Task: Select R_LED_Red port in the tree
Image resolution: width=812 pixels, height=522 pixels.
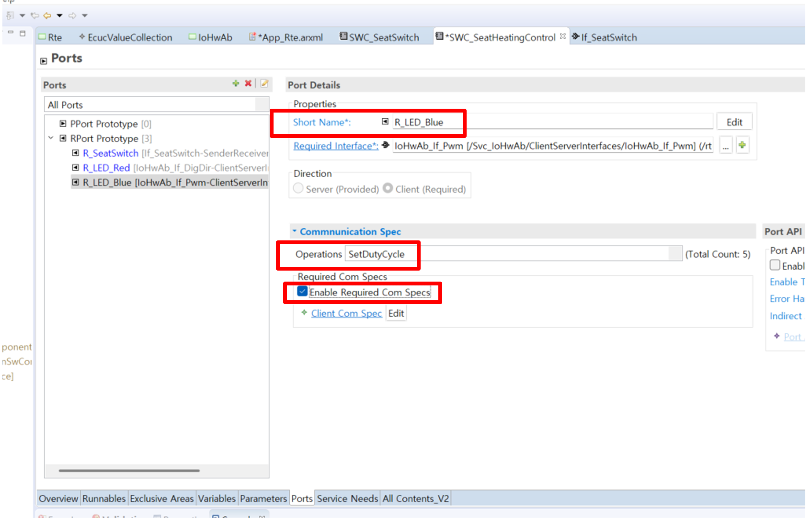Action: pos(106,168)
